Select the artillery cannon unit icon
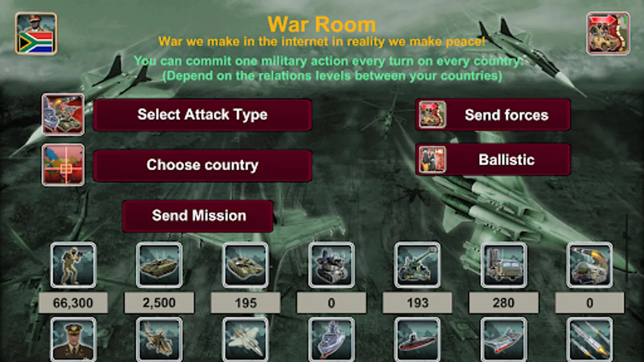The height and width of the screenshot is (362, 644). pos(417,265)
